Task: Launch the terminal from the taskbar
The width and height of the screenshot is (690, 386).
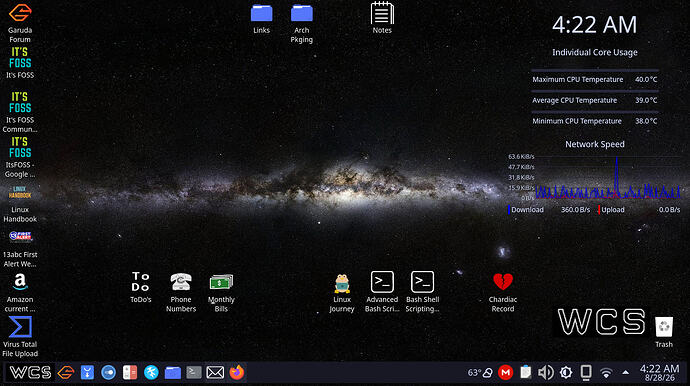Action: click(x=194, y=372)
